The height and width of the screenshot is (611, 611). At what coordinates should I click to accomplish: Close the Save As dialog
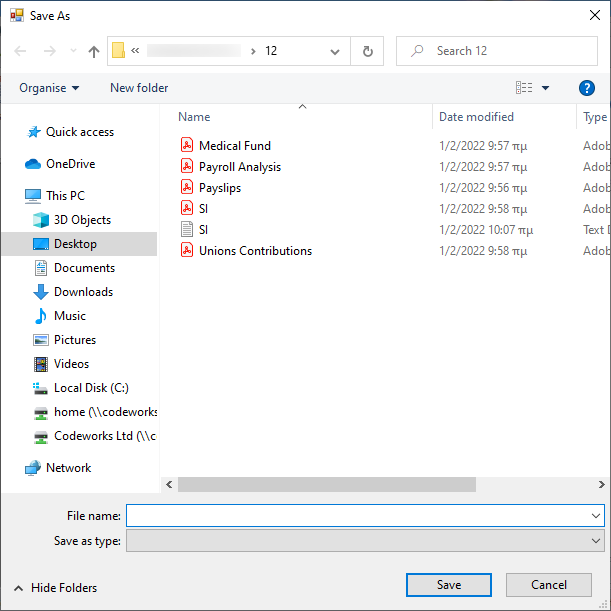click(595, 16)
